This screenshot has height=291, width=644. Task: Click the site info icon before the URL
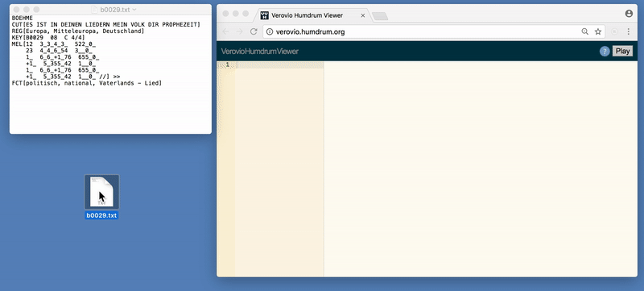point(270,31)
